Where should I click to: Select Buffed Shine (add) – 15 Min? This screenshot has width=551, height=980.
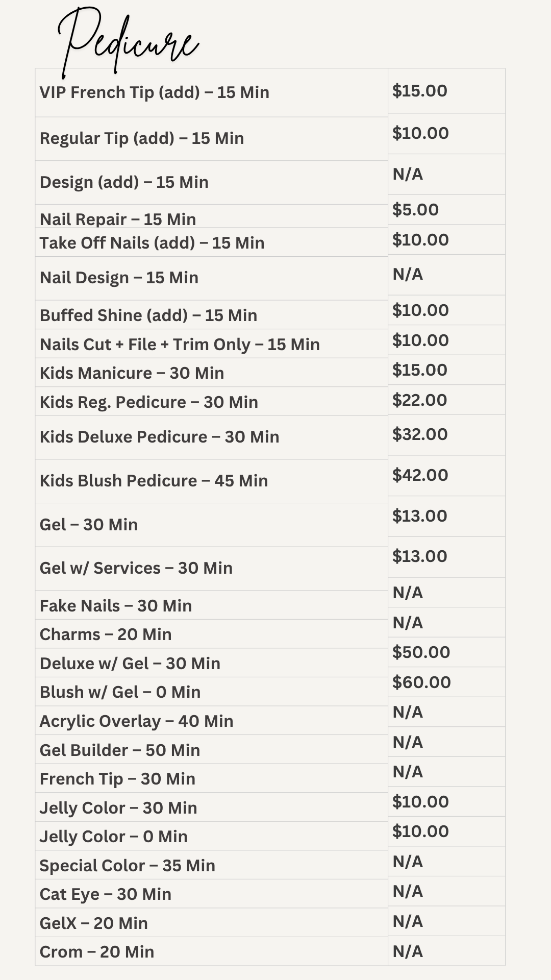point(148,315)
